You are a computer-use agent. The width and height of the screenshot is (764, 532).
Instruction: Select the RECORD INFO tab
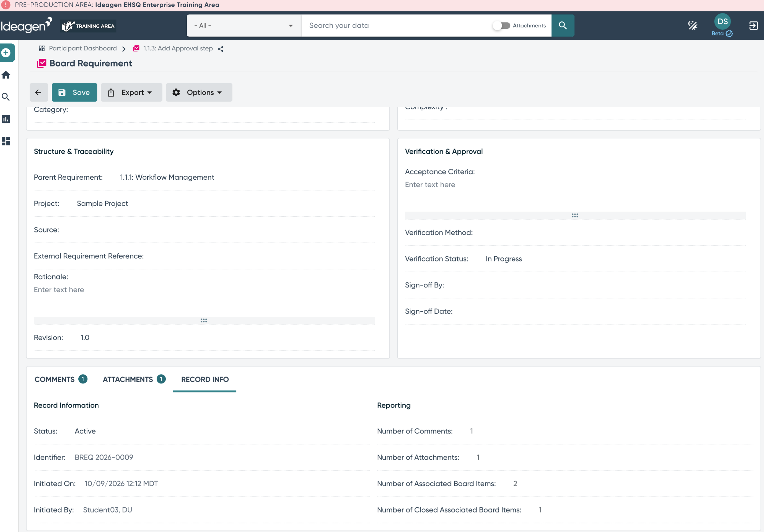tap(205, 379)
